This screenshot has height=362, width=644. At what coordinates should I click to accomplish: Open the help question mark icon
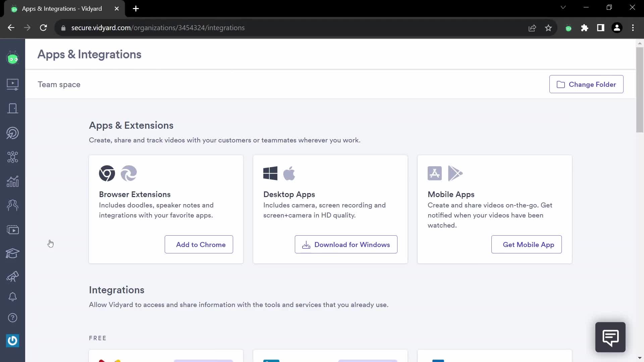click(12, 318)
